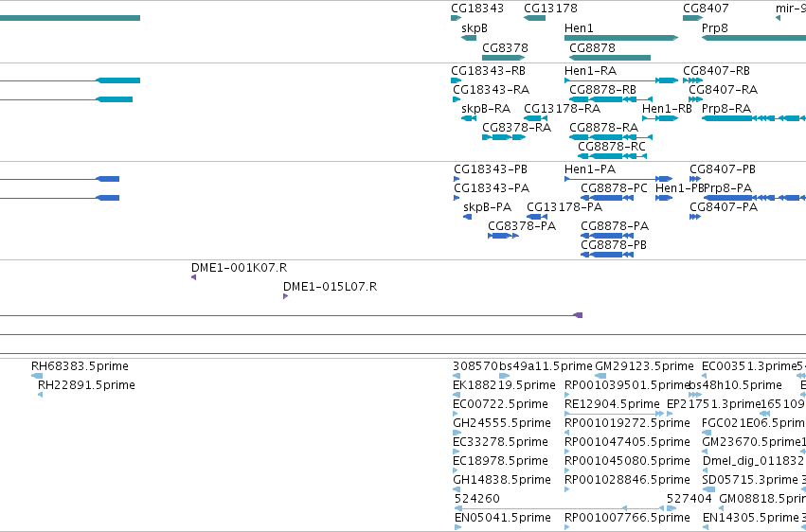Select EST RP001047405.5prime label

coord(627,442)
